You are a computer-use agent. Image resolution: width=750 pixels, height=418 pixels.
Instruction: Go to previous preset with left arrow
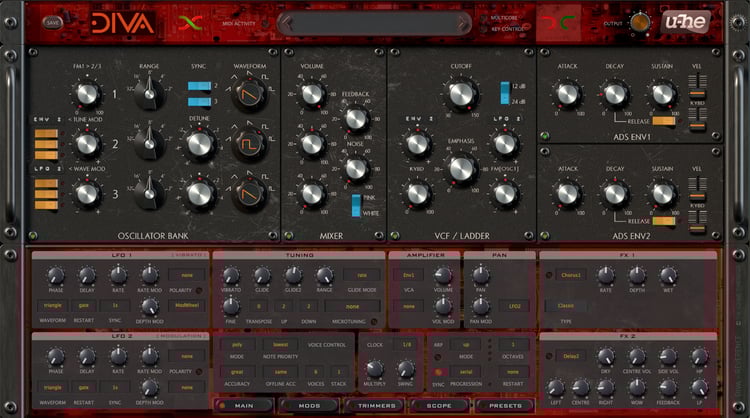pos(287,22)
